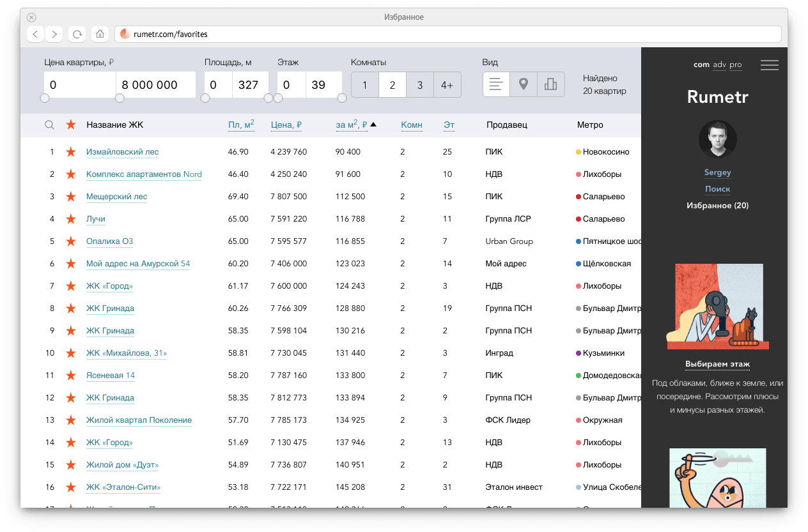Click the maximum price slider handle
This screenshot has width=808, height=532.
120,98
